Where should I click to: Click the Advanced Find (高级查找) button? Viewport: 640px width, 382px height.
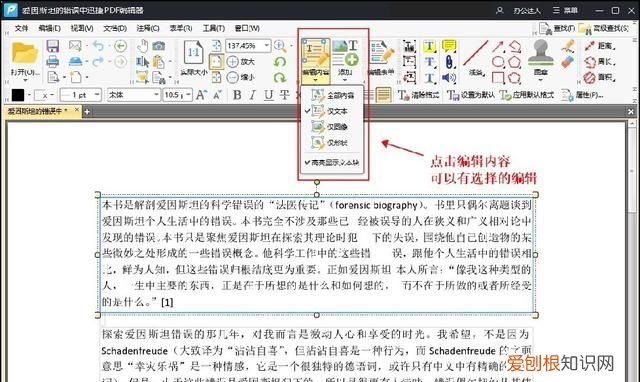pyautogui.click(x=603, y=29)
